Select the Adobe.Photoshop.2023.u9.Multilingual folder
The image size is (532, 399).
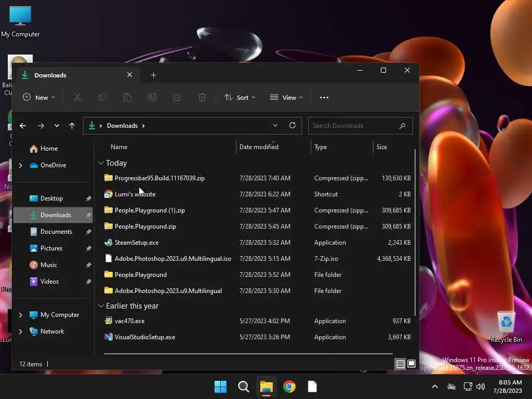[257, 291]
